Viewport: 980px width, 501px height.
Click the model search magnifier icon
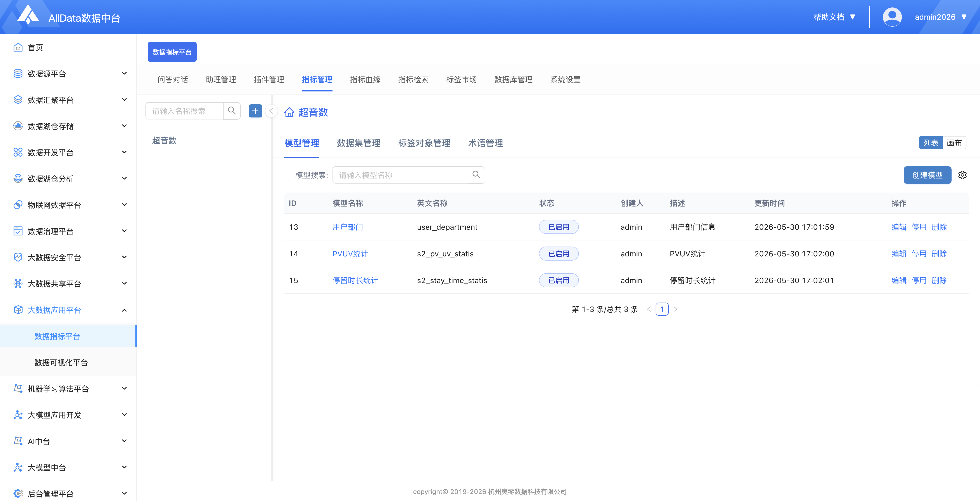[x=476, y=175]
